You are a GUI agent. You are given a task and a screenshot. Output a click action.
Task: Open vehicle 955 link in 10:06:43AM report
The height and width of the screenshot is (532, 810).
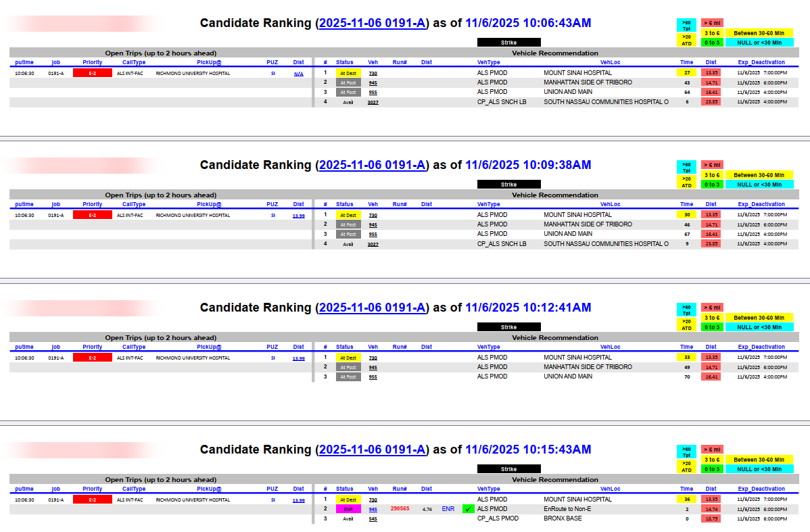click(373, 93)
